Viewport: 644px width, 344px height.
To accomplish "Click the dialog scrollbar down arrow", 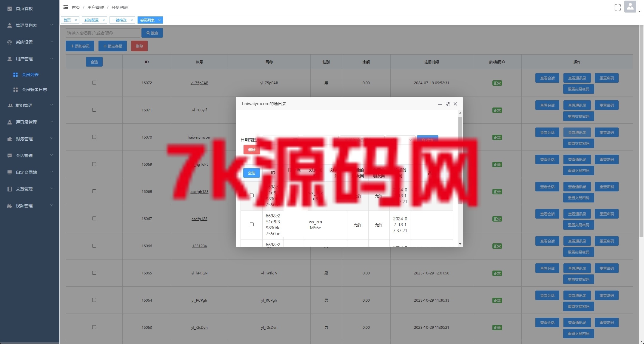I will pyautogui.click(x=460, y=244).
